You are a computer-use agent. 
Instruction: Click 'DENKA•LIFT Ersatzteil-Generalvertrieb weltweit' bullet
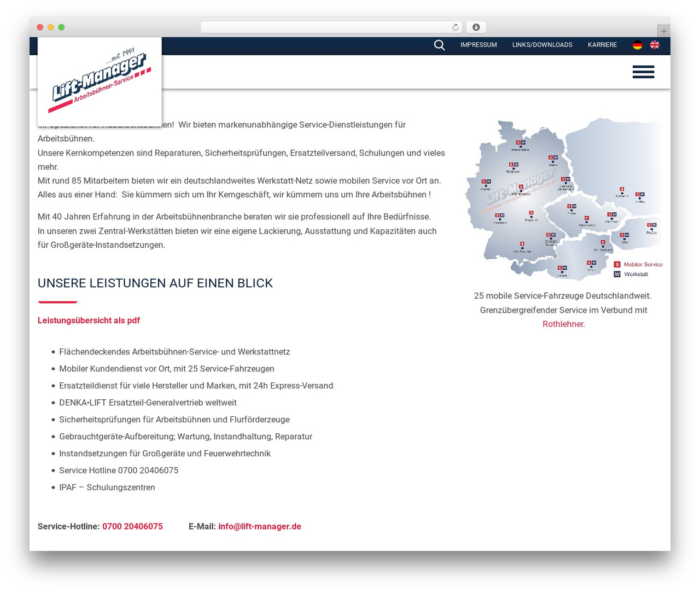click(148, 403)
